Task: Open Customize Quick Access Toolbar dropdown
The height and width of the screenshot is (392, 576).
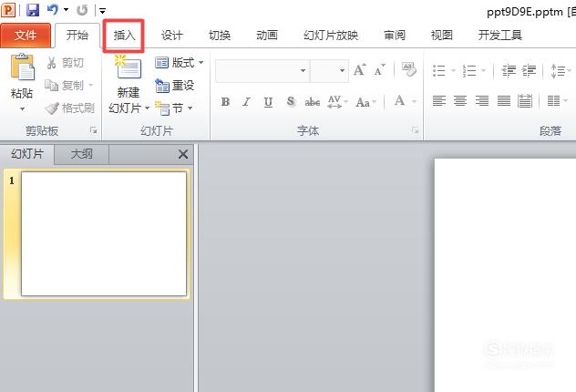Action: [102, 11]
